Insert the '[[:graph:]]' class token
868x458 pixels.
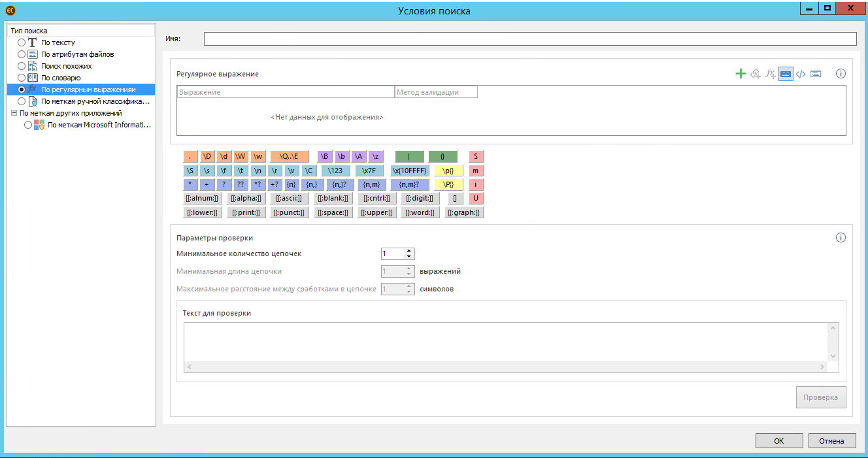(x=464, y=212)
